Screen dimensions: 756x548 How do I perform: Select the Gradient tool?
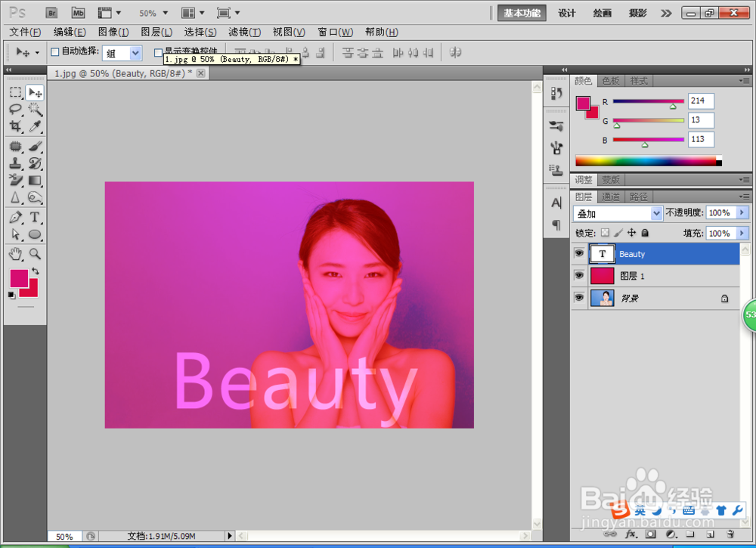point(35,180)
